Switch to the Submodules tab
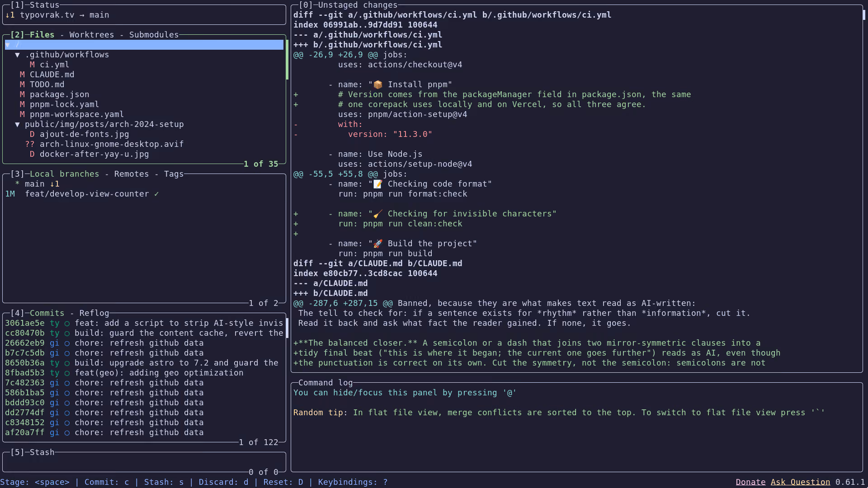 click(154, 35)
